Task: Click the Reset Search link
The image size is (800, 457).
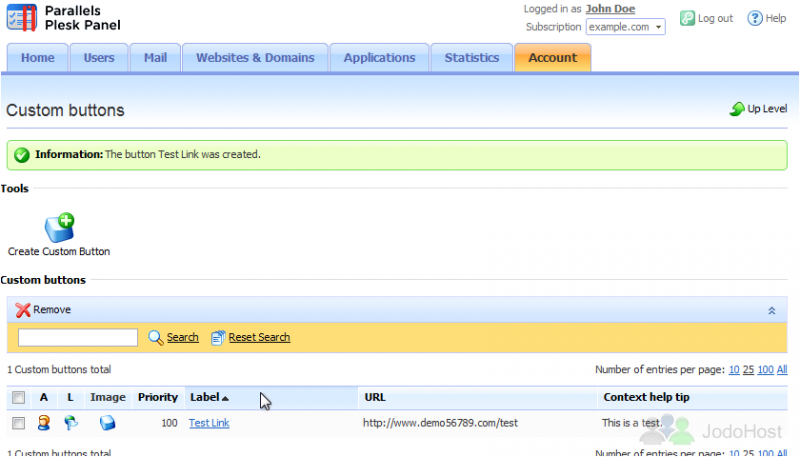Action: click(x=259, y=337)
